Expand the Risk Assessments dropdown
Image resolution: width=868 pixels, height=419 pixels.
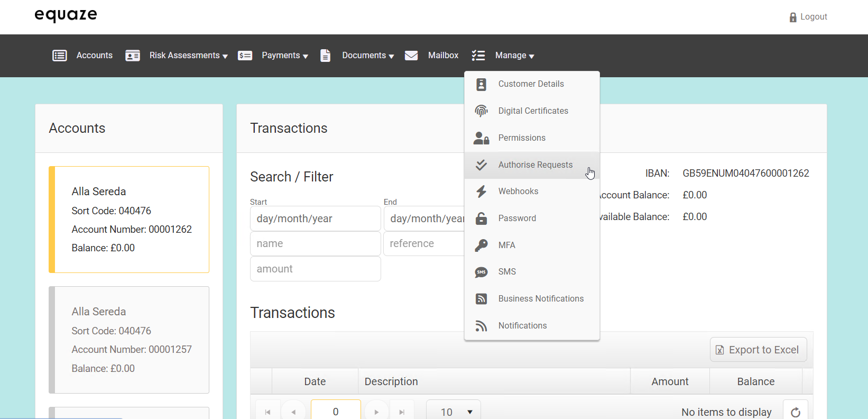click(188, 56)
